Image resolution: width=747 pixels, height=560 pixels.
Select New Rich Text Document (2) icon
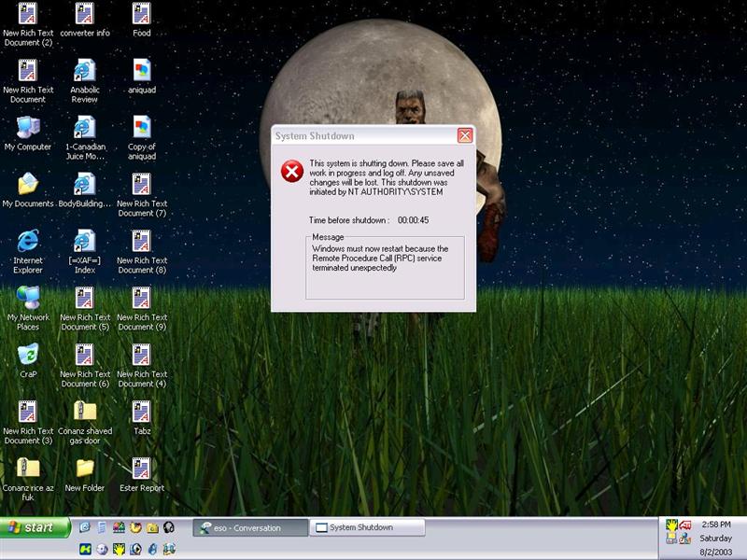(x=28, y=25)
